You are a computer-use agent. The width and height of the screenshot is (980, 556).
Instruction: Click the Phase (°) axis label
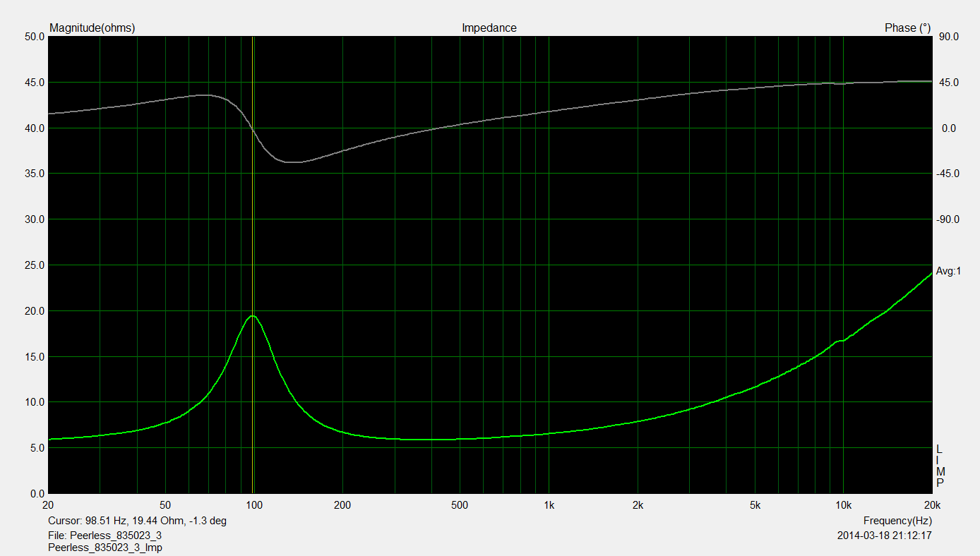click(x=907, y=28)
